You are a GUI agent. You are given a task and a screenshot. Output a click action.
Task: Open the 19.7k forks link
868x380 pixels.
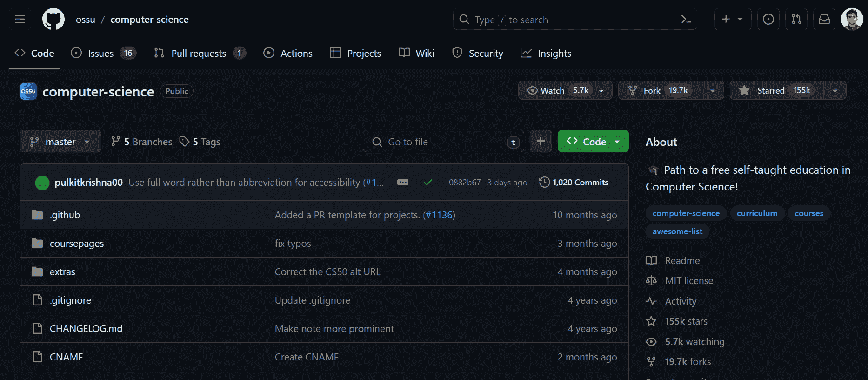coord(679,362)
